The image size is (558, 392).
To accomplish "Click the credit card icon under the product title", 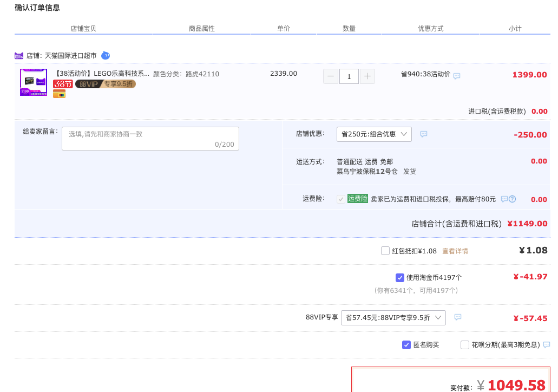I will (x=59, y=94).
